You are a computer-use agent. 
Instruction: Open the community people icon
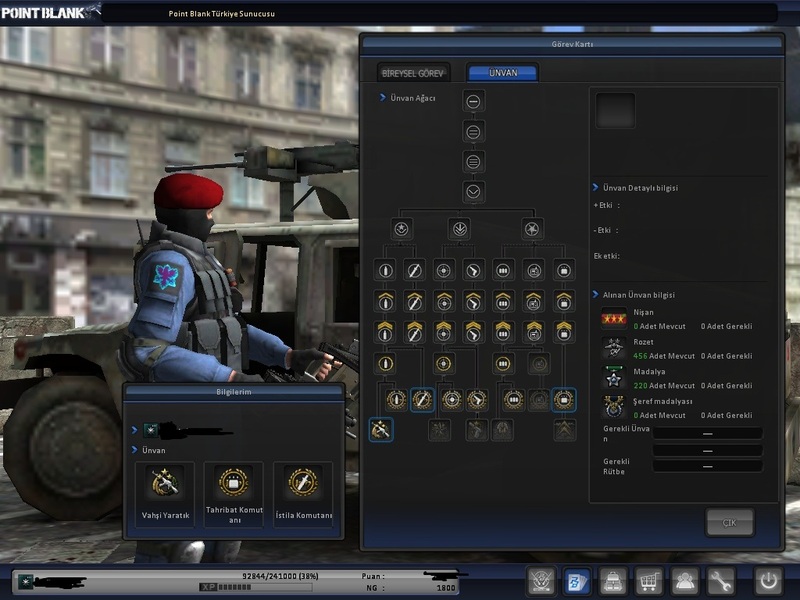click(x=684, y=581)
